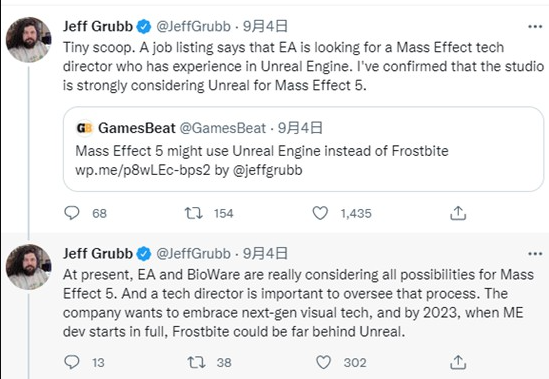549x379 pixels.
Task: Open Jeff Grubb's avatar on first tweet
Action: click(x=28, y=40)
